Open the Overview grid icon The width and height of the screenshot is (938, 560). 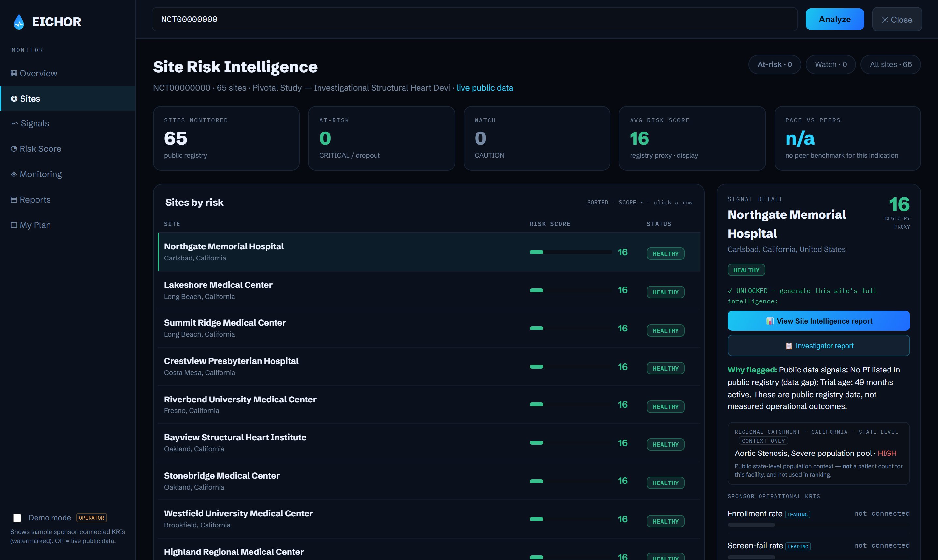pyautogui.click(x=14, y=73)
